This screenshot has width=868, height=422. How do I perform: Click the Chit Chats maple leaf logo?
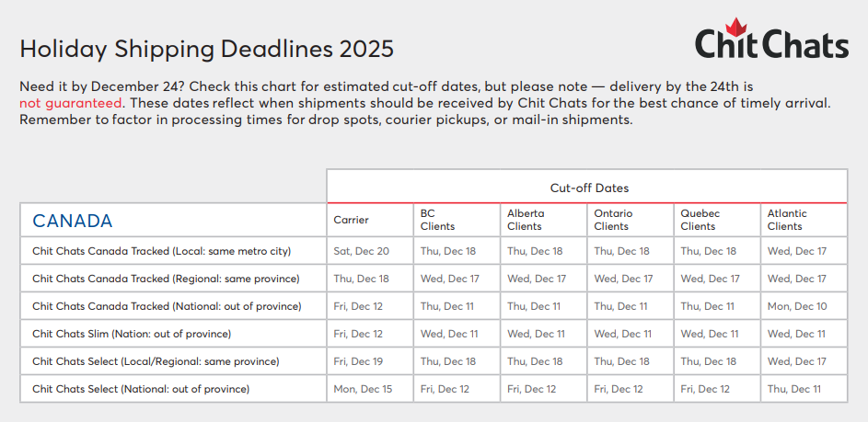tap(770, 40)
